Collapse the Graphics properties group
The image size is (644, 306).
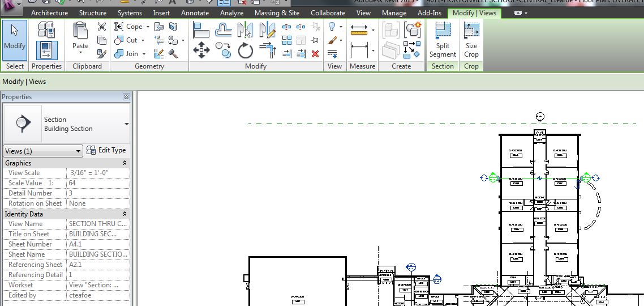coord(125,163)
